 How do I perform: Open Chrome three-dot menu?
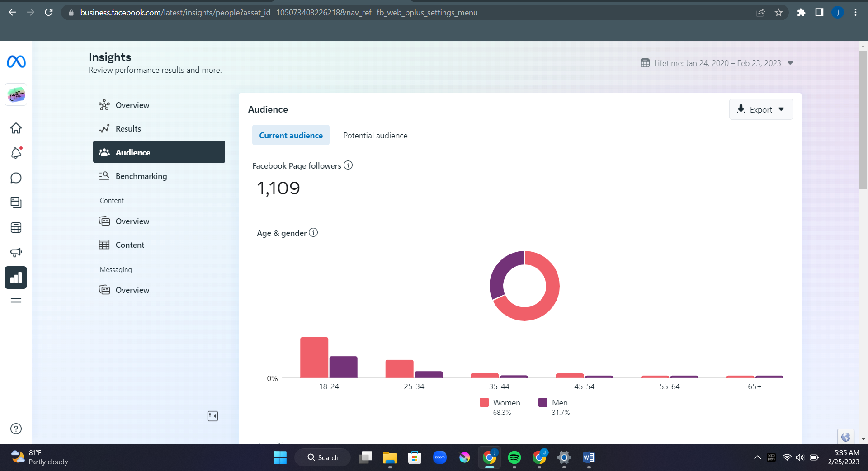855,13
